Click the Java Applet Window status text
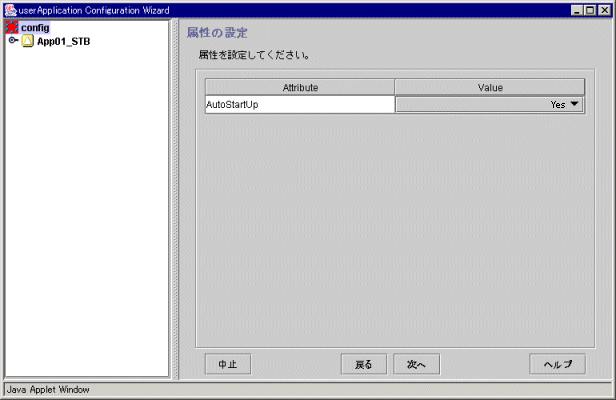 click(48, 389)
